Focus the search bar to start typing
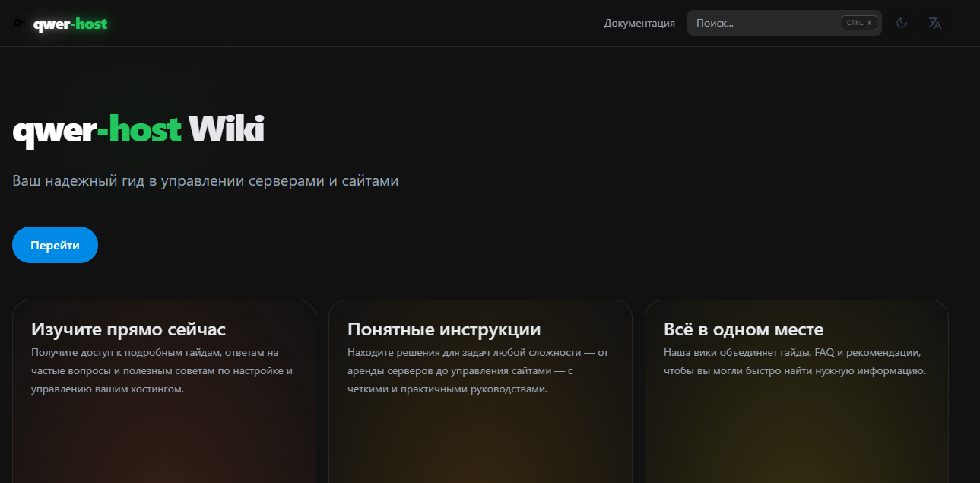This screenshot has width=980, height=483. coord(760,22)
